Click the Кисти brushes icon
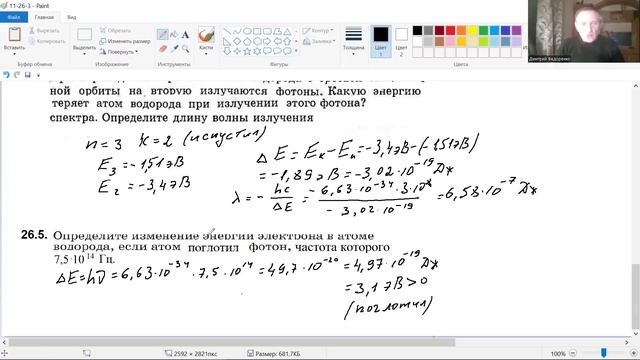 [x=206, y=35]
